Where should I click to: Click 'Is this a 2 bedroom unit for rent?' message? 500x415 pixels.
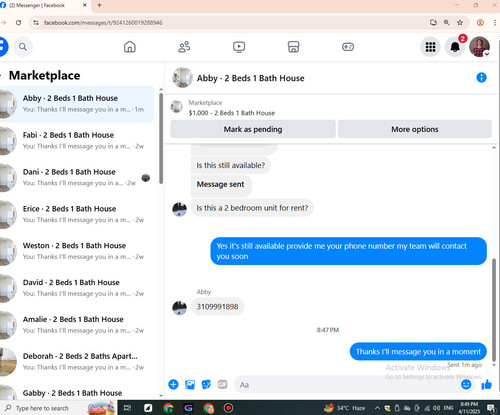click(252, 208)
